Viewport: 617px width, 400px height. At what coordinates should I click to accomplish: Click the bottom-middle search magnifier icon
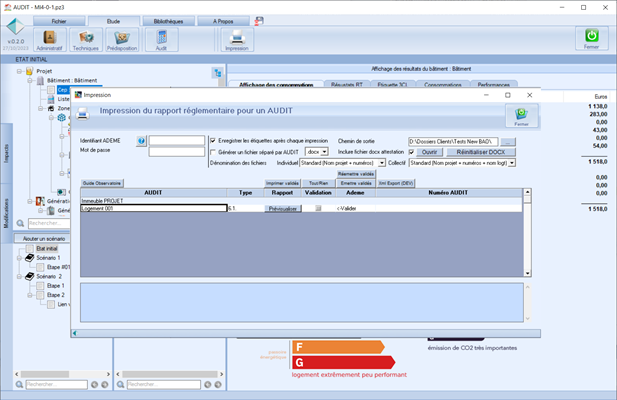click(121, 385)
